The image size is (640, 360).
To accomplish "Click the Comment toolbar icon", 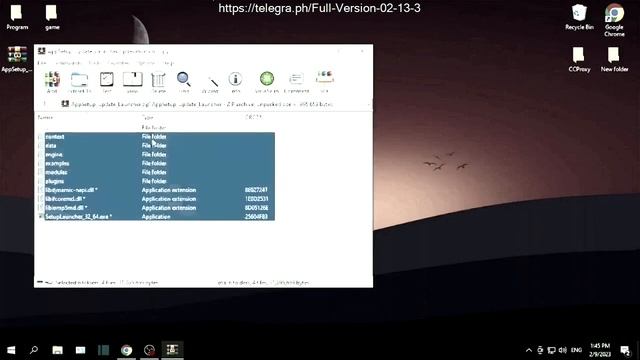I will pos(296,82).
